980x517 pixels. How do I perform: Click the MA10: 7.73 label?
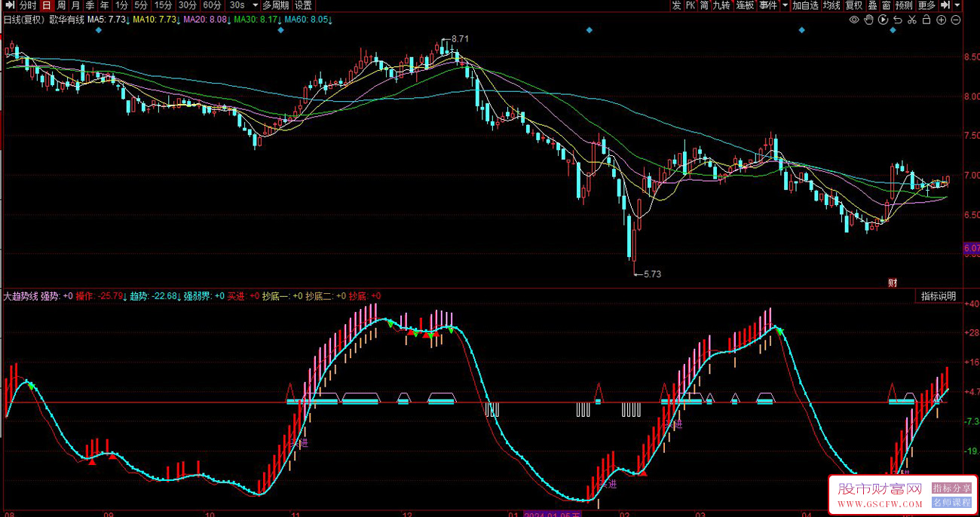pyautogui.click(x=156, y=20)
